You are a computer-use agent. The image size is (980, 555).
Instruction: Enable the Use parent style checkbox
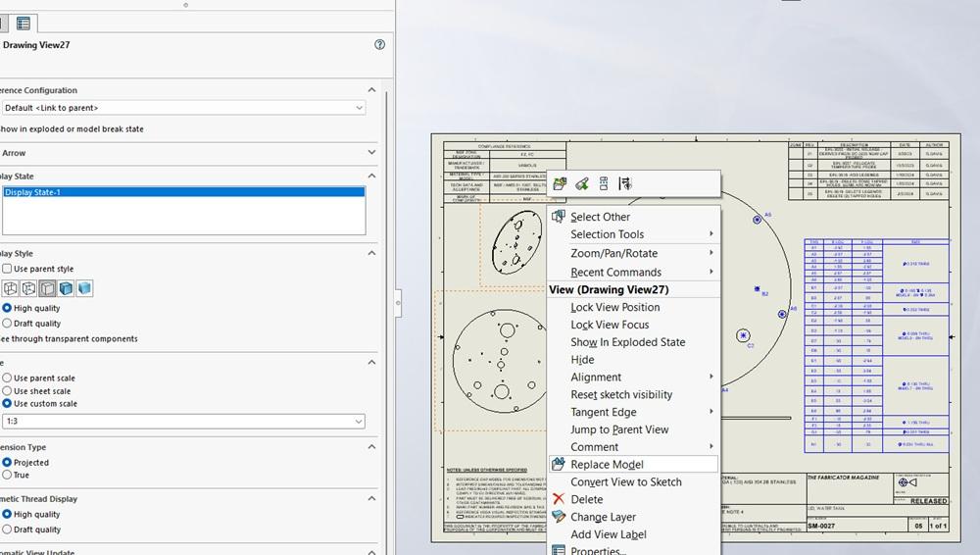tap(8, 269)
